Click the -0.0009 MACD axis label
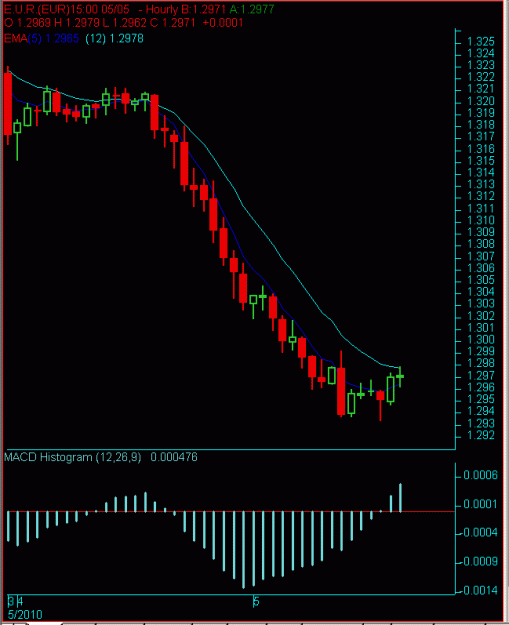Viewport: 509px width, 625px height. tap(480, 561)
